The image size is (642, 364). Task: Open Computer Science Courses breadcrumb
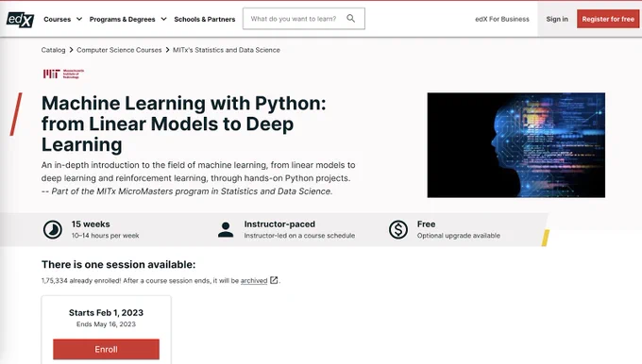[x=119, y=50]
